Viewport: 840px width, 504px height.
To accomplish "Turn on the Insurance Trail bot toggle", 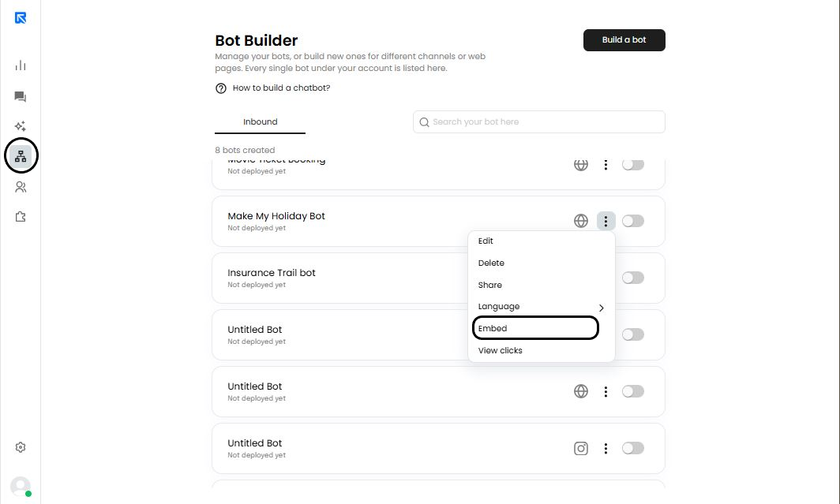I will (x=633, y=278).
